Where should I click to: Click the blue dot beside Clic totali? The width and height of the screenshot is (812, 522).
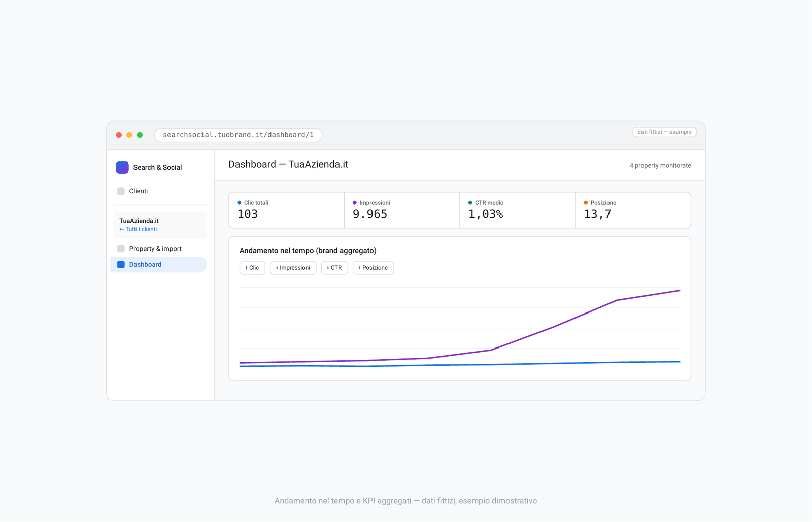239,203
